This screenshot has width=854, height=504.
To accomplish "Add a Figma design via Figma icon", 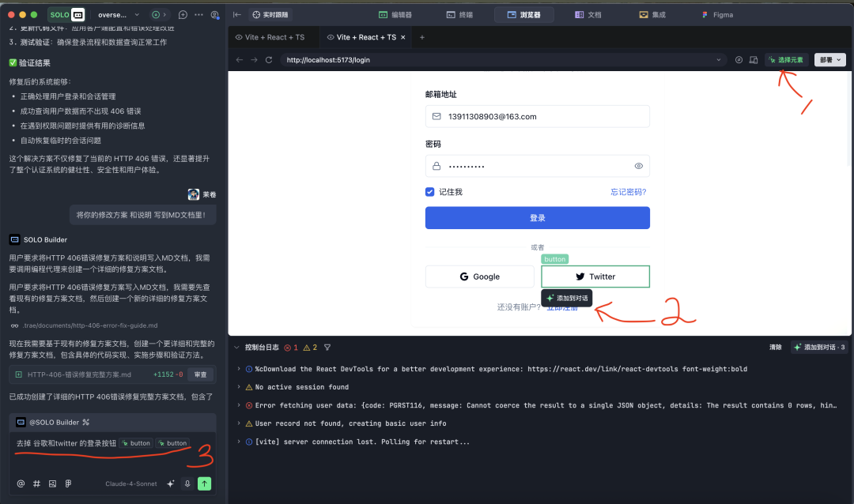I will point(68,483).
